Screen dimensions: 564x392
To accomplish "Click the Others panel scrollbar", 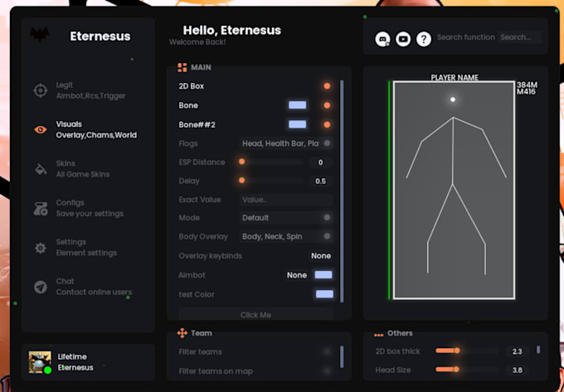I will pyautogui.click(x=538, y=349).
